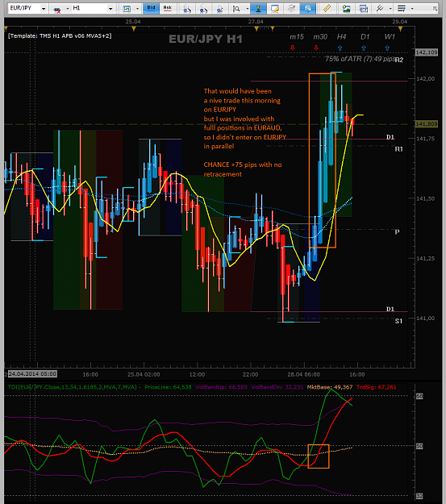This screenshot has height=504, width=446.
Task: Click the green H1 period icon
Action: coord(127,9)
